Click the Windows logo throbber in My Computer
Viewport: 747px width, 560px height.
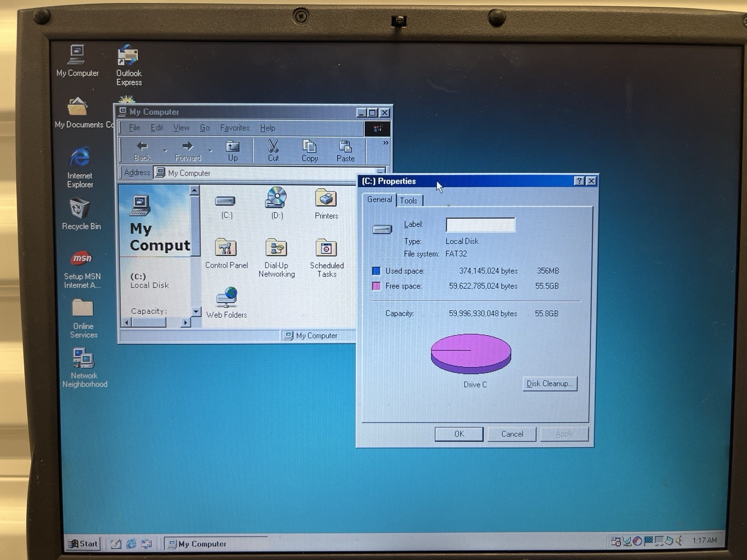(x=377, y=128)
